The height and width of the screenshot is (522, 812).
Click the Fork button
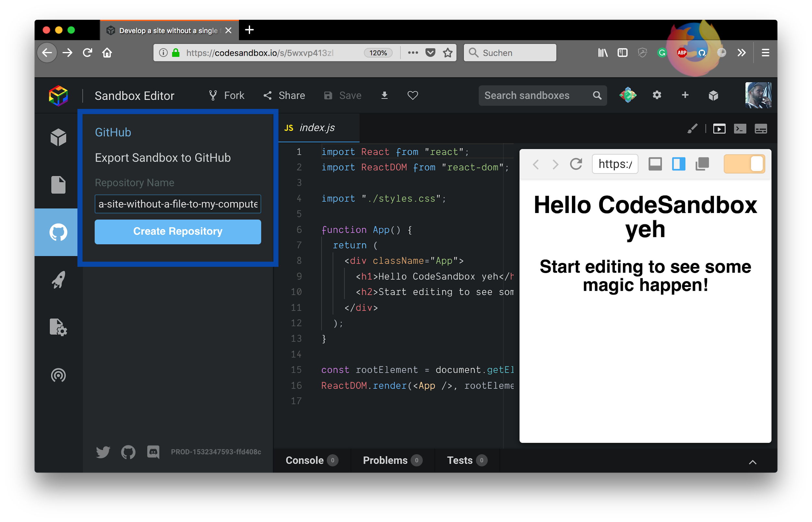tap(226, 95)
